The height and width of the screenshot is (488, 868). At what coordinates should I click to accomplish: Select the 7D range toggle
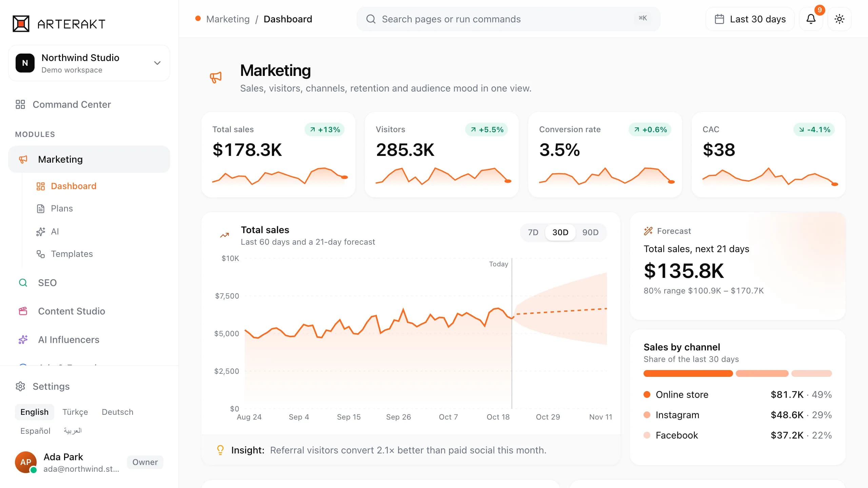click(x=533, y=232)
